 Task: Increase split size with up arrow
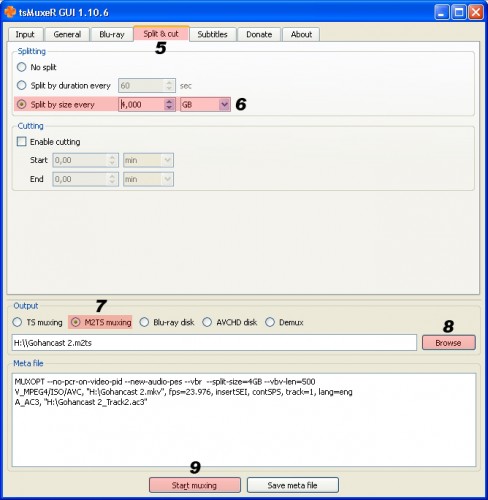(169, 101)
